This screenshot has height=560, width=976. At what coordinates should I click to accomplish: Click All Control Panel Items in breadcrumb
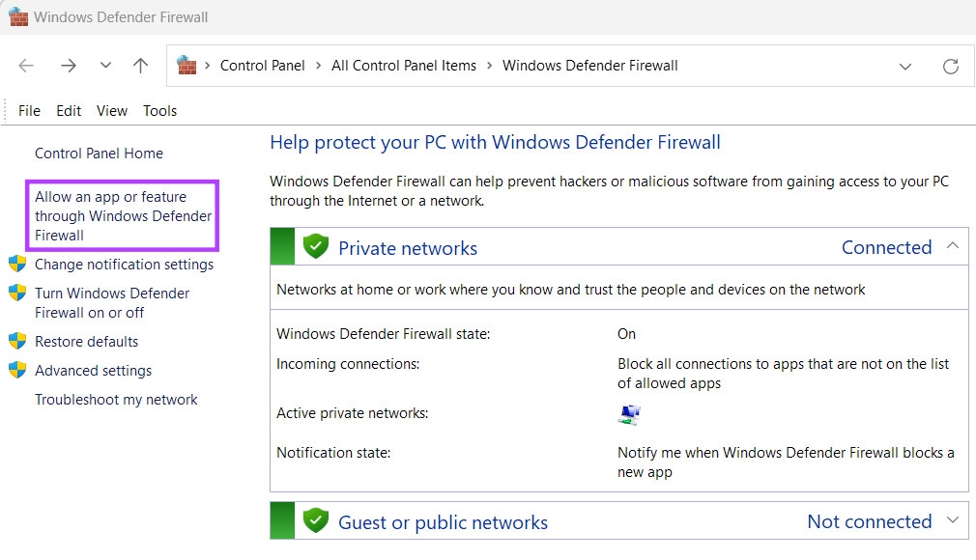[404, 66]
